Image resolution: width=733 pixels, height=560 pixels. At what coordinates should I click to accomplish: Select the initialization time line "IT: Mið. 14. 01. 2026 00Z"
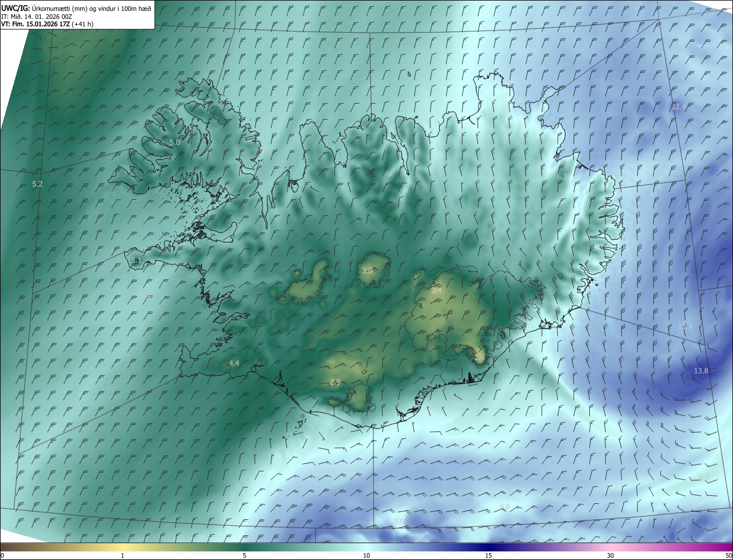tap(36, 16)
